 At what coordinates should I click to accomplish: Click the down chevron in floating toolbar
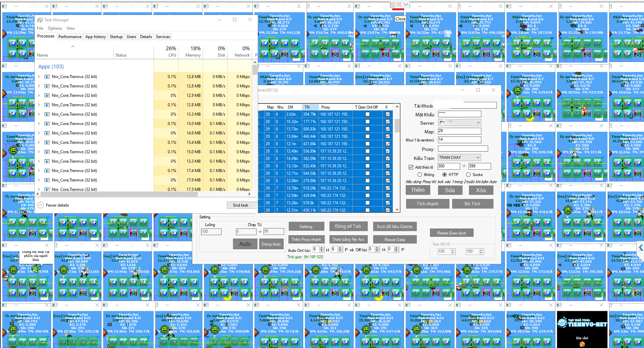pos(406,4)
